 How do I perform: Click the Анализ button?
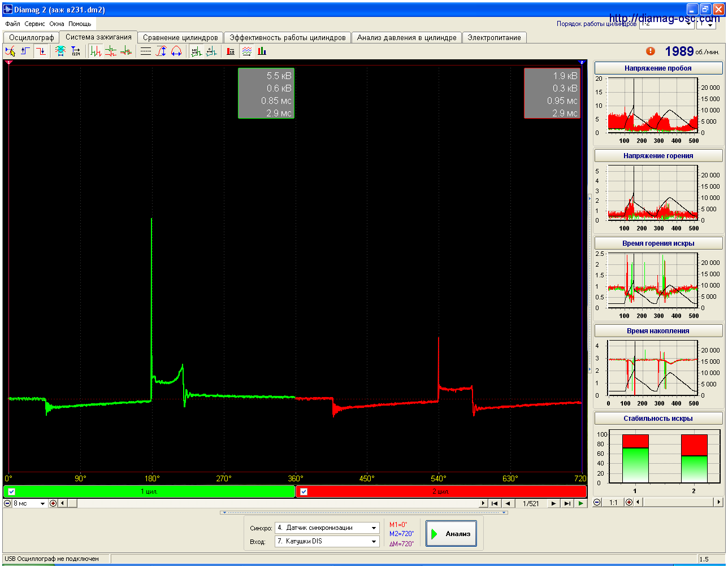click(451, 534)
